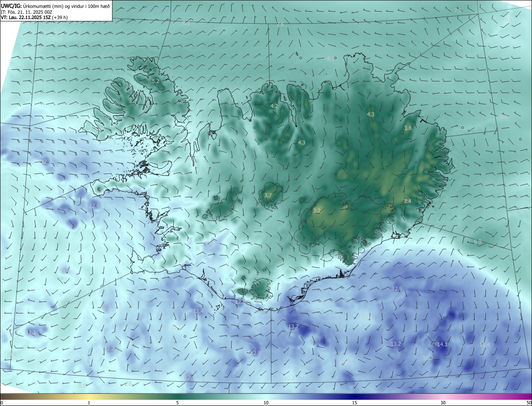Click the 3.7 value on the small glacier
Screen dimensions: 532x406
pyautogui.click(x=268, y=195)
